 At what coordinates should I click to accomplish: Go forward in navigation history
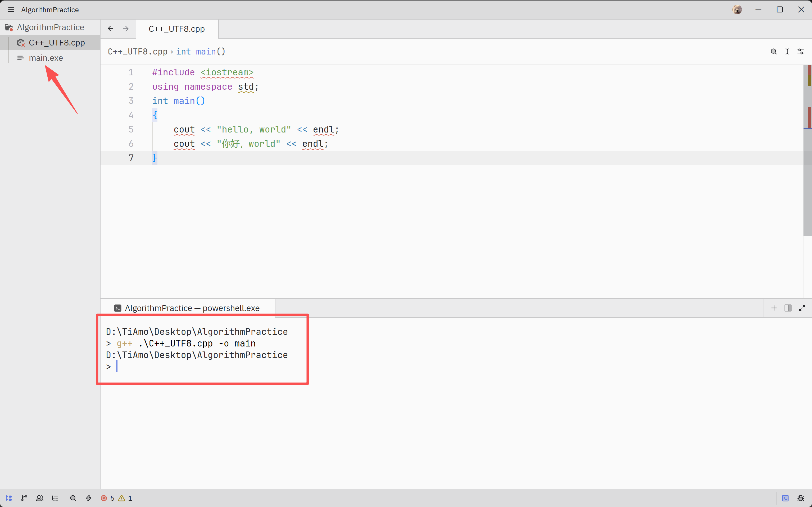point(126,29)
